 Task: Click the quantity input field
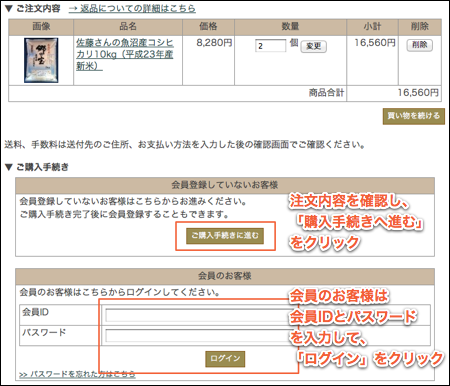click(x=270, y=46)
